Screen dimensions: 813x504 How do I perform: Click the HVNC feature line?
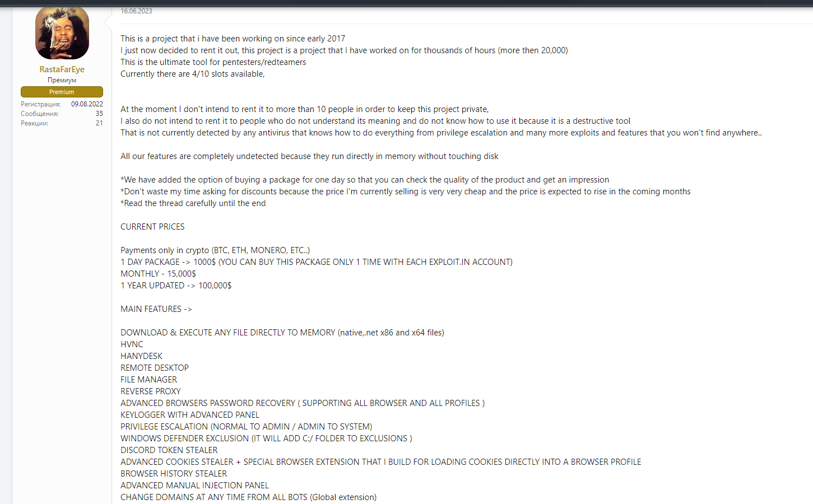pyautogui.click(x=132, y=344)
